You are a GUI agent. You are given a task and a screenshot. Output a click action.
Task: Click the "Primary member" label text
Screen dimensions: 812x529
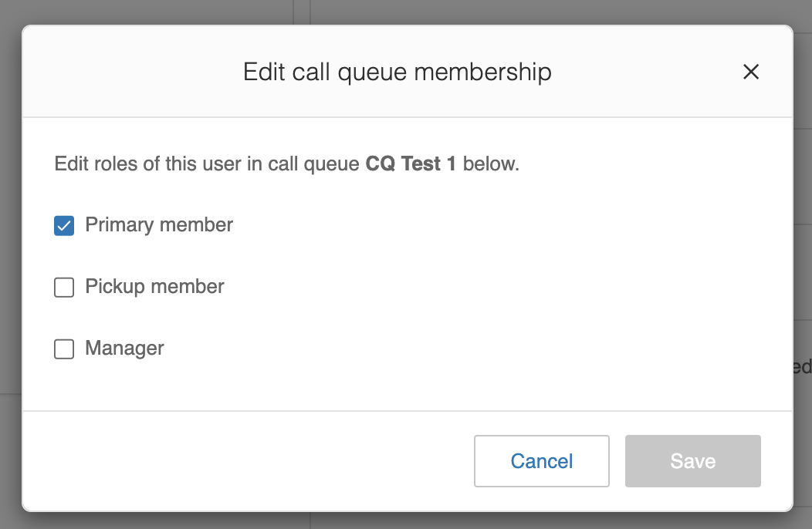tap(159, 224)
